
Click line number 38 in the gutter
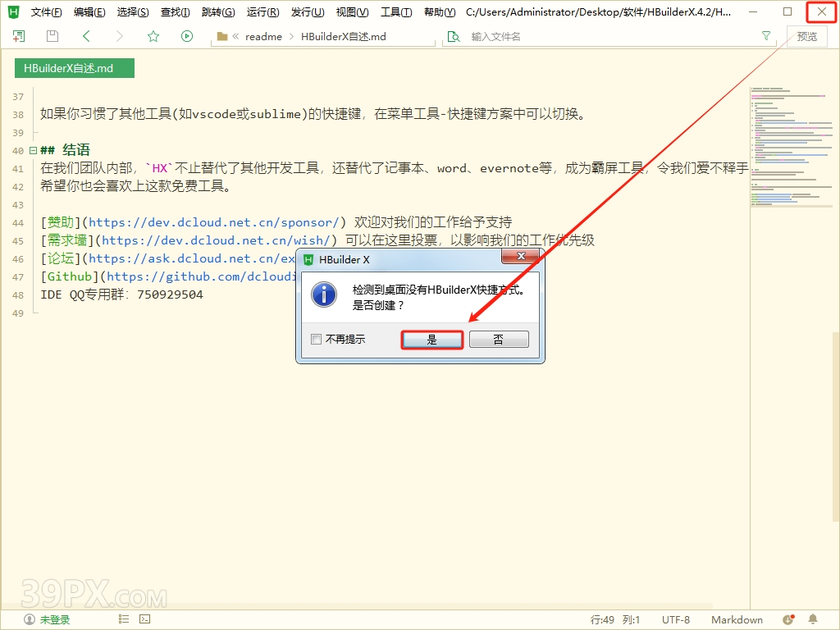pos(18,115)
